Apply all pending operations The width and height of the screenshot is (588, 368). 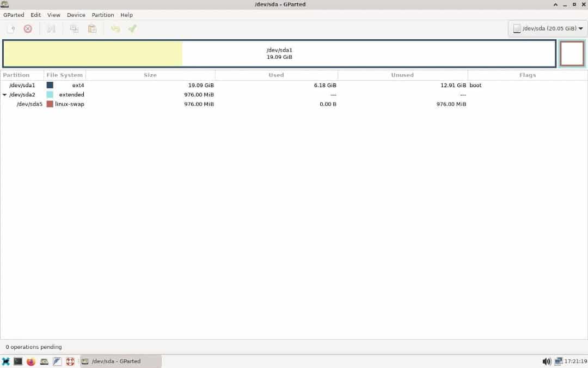coord(132,28)
